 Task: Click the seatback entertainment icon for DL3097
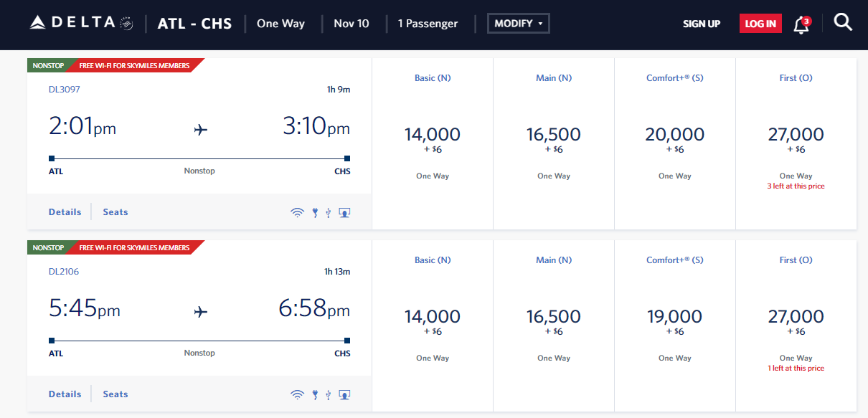pyautogui.click(x=344, y=212)
